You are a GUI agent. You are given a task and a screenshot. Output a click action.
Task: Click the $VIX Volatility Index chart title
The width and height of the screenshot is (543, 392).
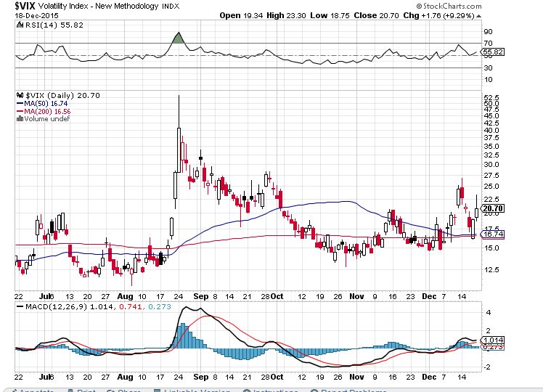point(97,6)
